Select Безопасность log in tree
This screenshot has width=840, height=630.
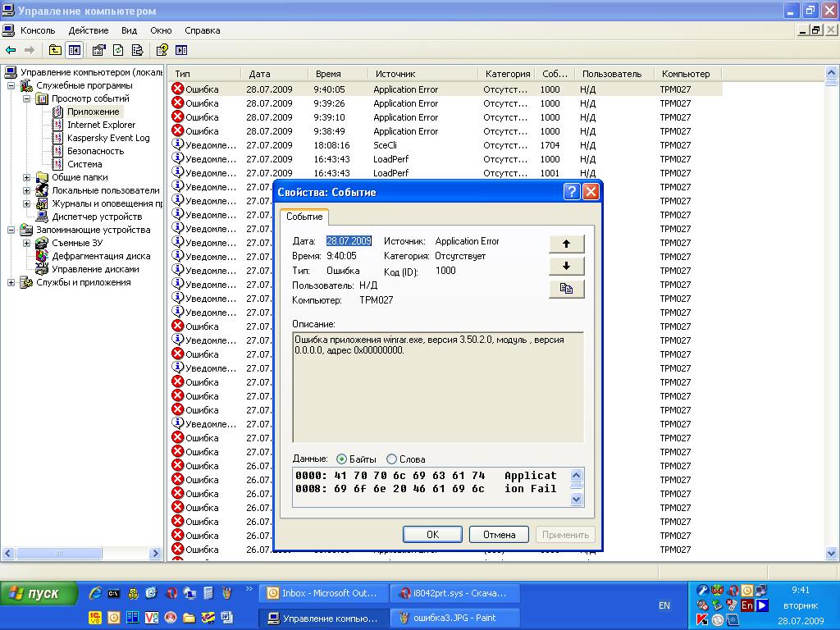pos(95,151)
